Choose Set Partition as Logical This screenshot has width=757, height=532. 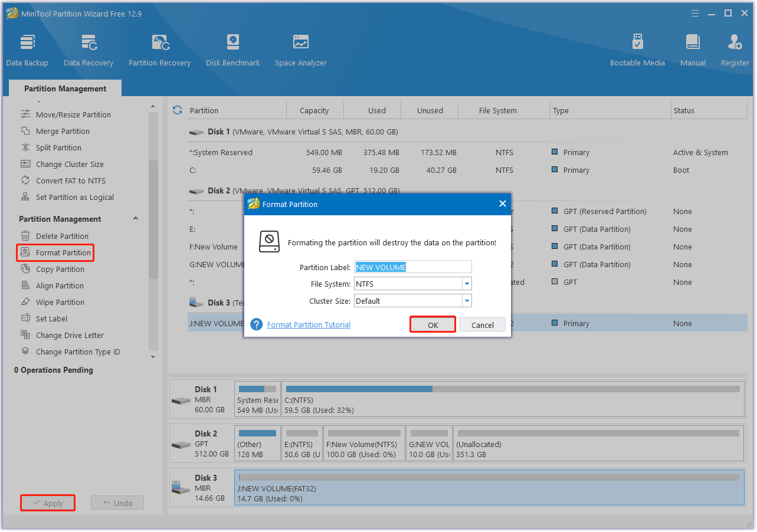tap(75, 197)
